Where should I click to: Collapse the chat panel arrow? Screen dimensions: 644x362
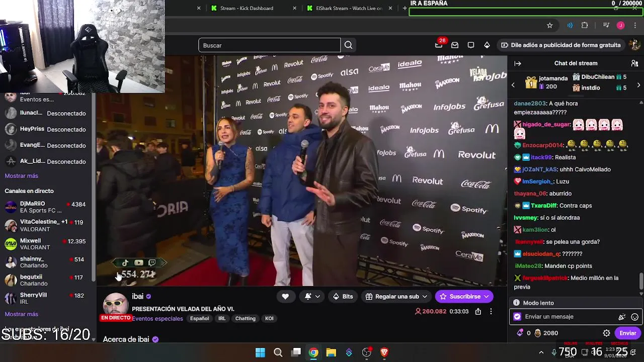(x=518, y=63)
